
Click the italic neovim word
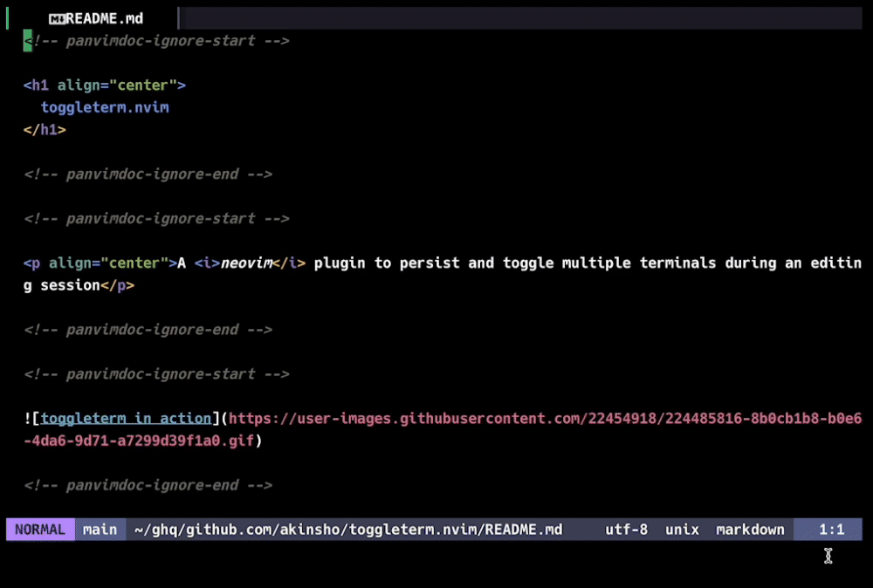tap(247, 263)
